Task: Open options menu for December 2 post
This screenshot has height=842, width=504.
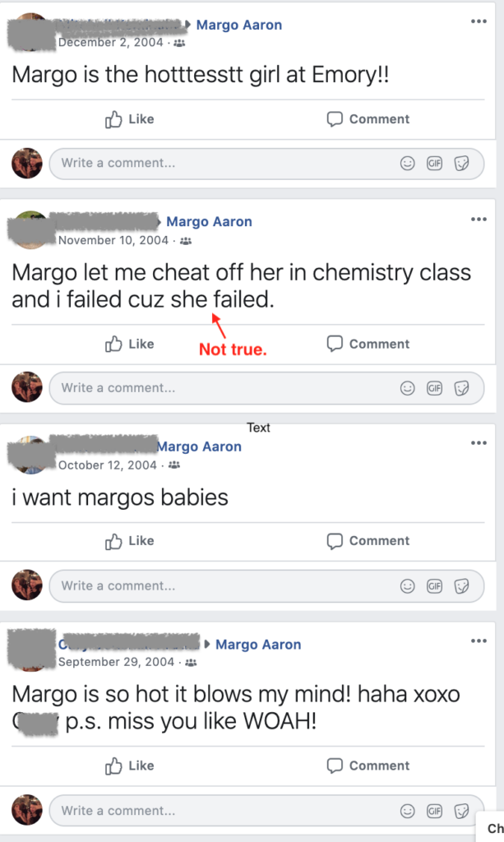Action: (479, 21)
